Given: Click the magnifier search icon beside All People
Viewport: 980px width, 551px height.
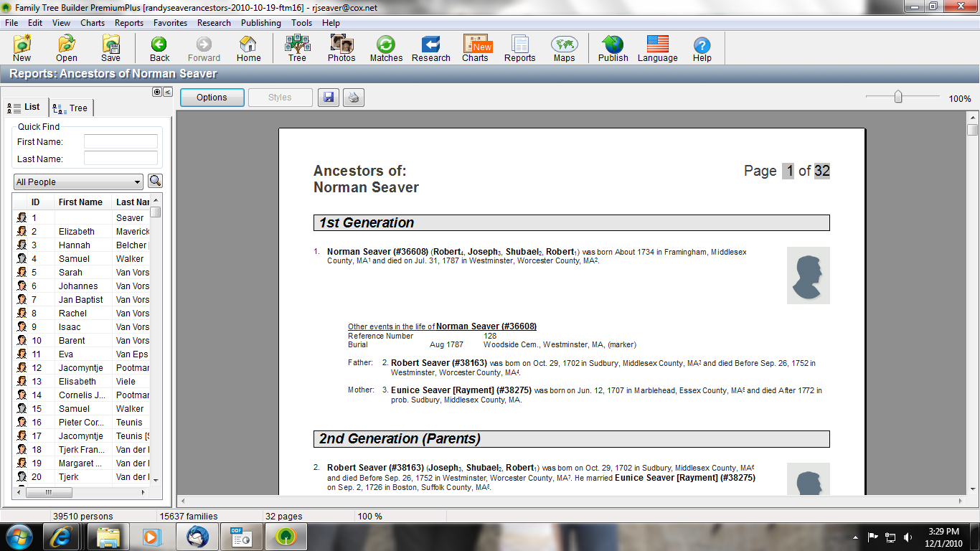Looking at the screenshot, I should coord(155,181).
